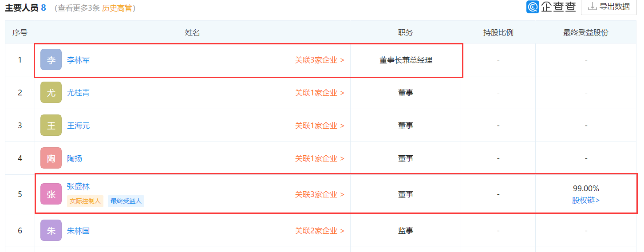Click 朱林国's purple avatar icon

tap(51, 231)
